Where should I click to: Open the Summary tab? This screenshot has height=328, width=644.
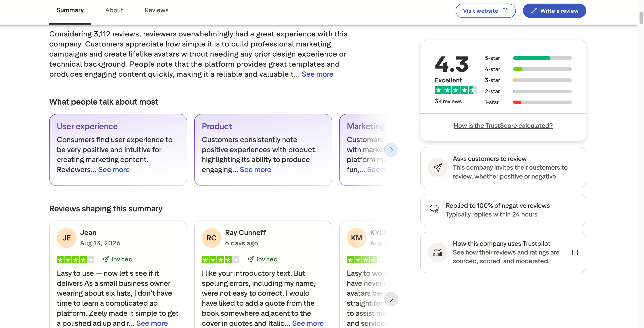pos(70,10)
